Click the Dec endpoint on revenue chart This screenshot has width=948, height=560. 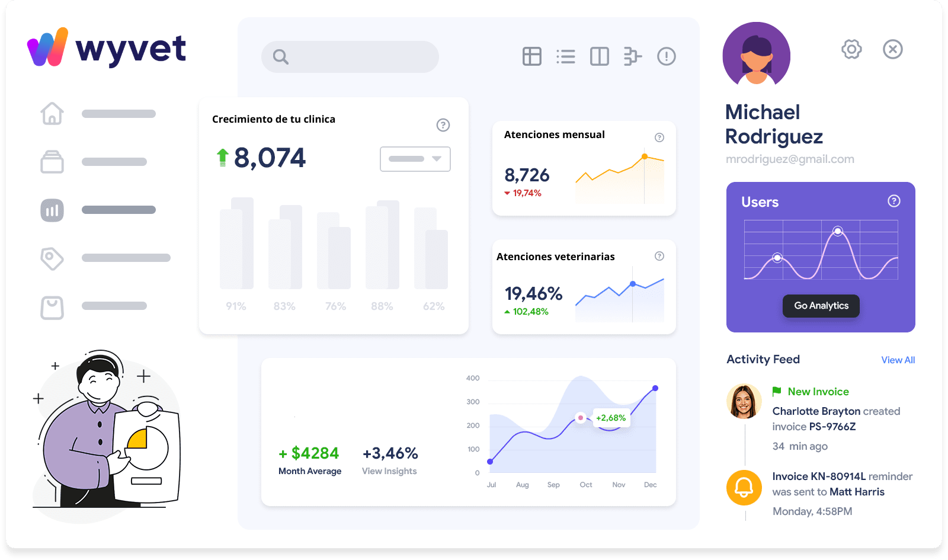(655, 388)
